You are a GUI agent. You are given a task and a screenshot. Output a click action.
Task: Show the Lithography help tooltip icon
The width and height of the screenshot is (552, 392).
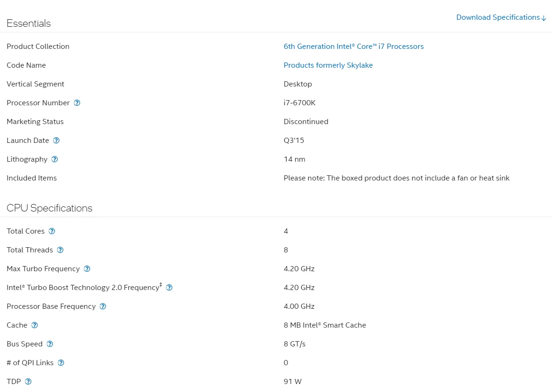[x=55, y=159]
